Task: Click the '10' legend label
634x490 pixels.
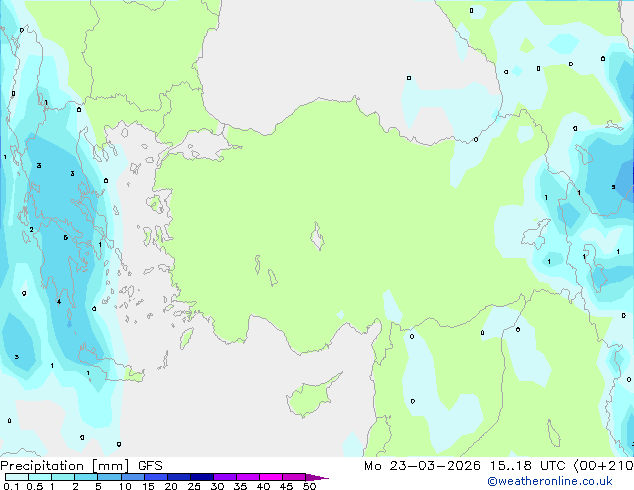Action: tap(125, 486)
